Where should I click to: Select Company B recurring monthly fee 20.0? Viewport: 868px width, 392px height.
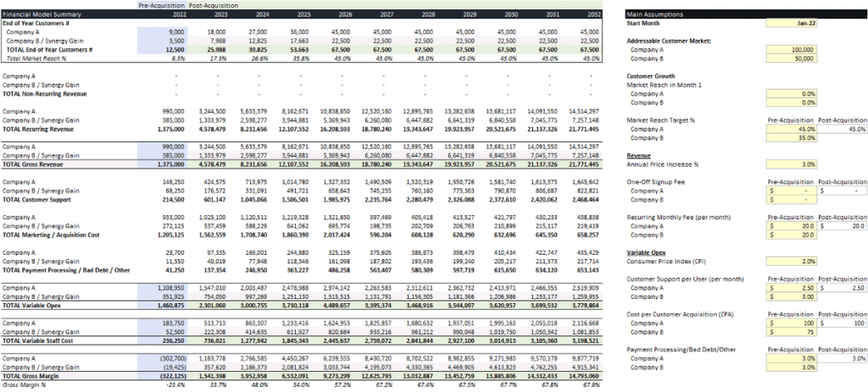(793, 235)
